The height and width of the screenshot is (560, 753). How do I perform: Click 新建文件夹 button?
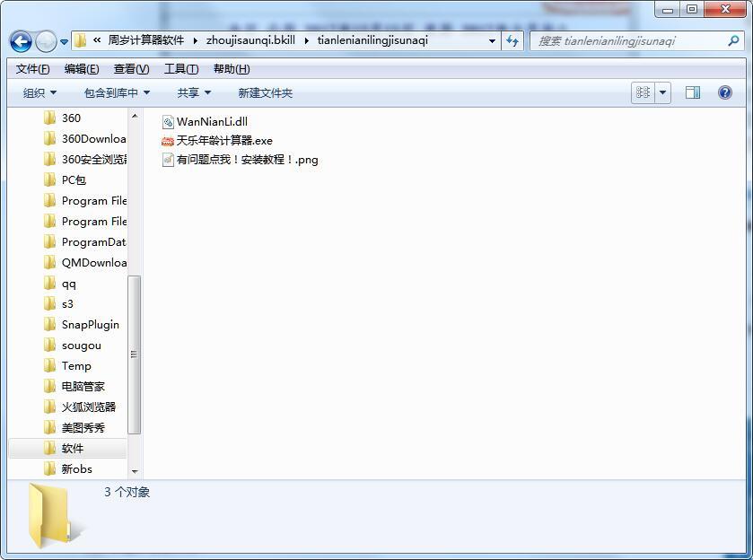(x=265, y=92)
